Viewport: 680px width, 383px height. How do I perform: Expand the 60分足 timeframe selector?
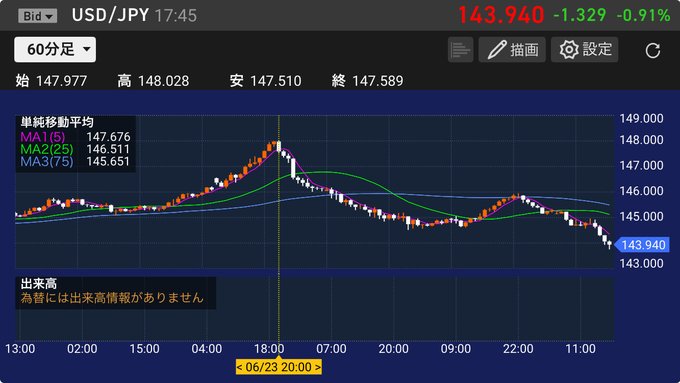point(55,49)
